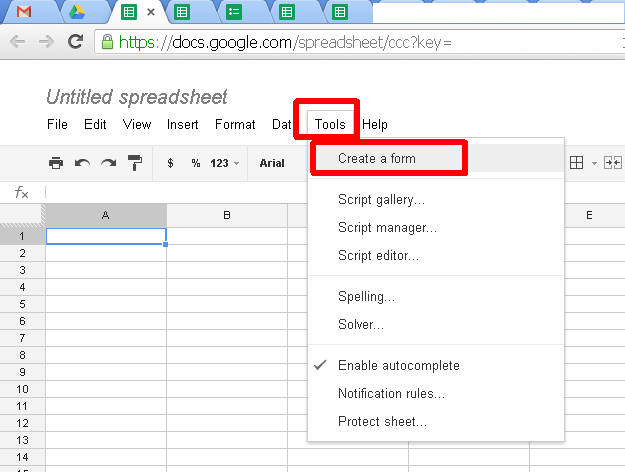Select row 14 header
Screen dimensions: 625x472
pyautogui.click(x=22, y=457)
